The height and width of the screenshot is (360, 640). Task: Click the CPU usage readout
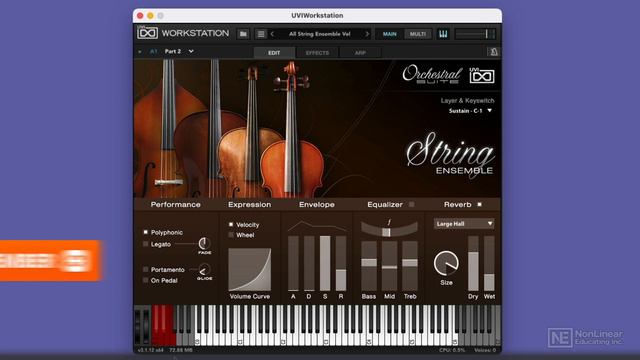click(x=452, y=350)
